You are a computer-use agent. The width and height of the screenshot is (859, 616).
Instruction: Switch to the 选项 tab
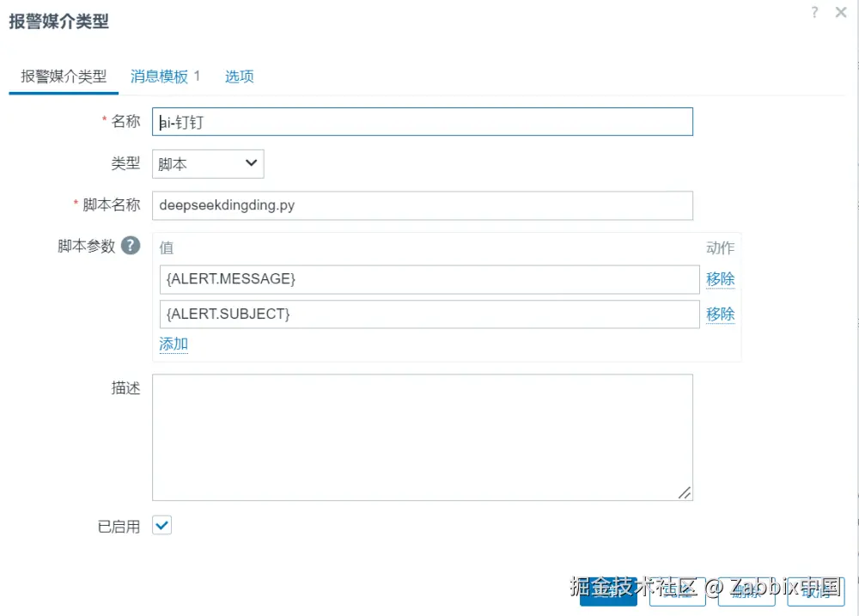240,76
